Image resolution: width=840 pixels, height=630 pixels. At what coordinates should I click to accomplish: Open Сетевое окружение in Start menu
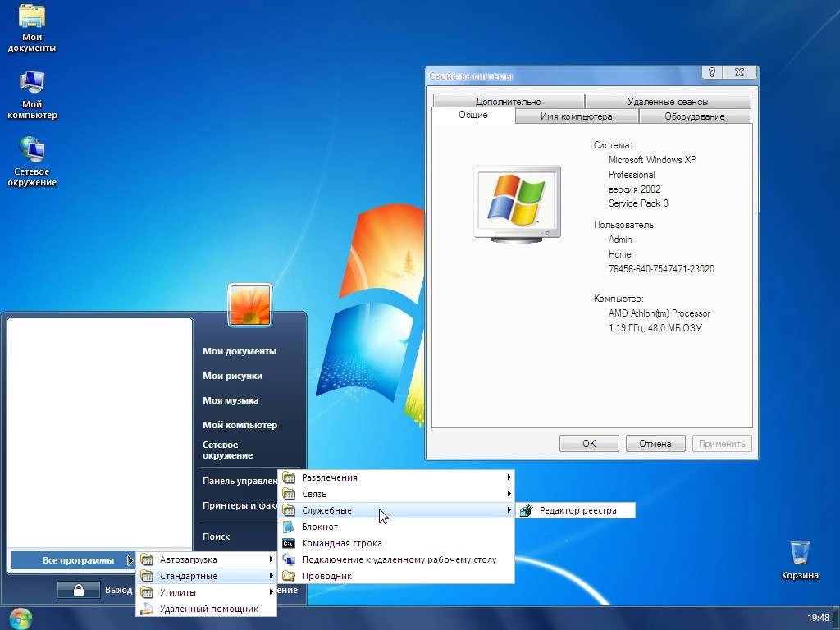[228, 450]
